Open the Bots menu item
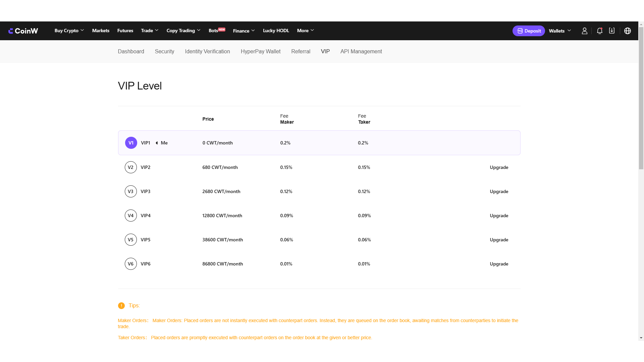The width and height of the screenshot is (644, 362). tap(217, 31)
